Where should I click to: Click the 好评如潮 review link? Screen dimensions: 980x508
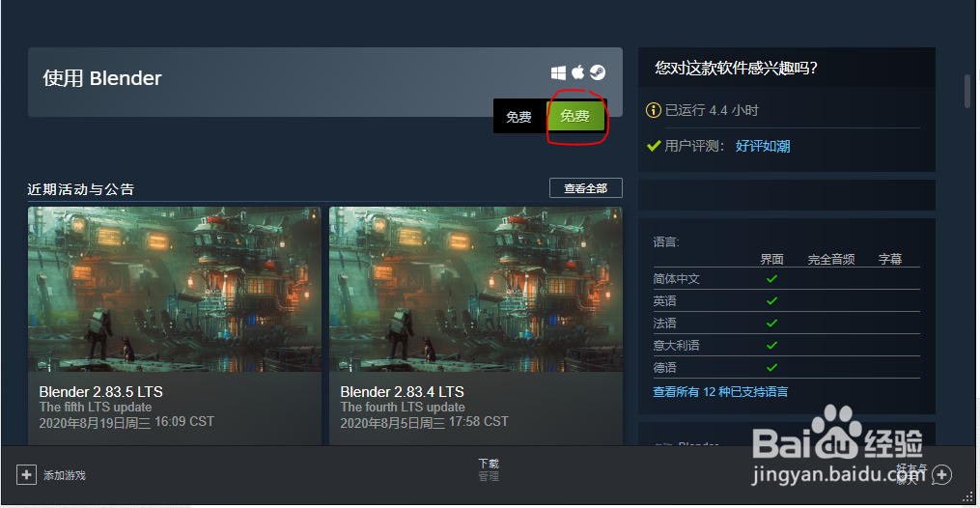763,146
